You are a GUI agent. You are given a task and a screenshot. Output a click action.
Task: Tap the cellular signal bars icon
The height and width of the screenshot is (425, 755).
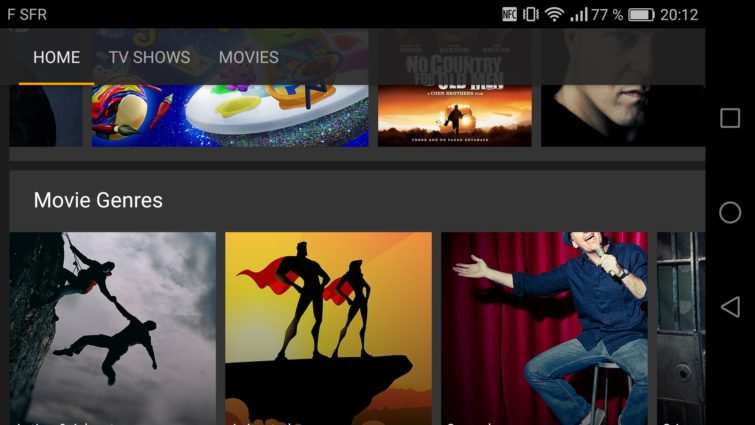pyautogui.click(x=579, y=14)
